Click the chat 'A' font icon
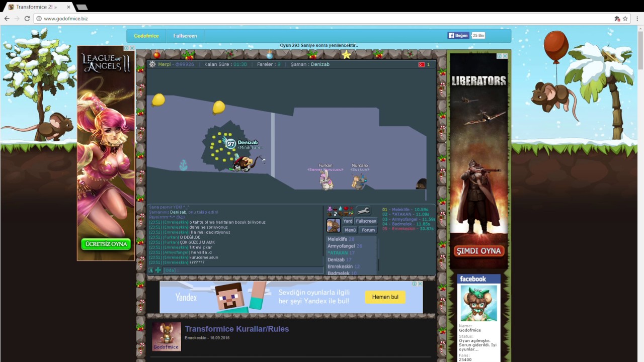 [150, 270]
